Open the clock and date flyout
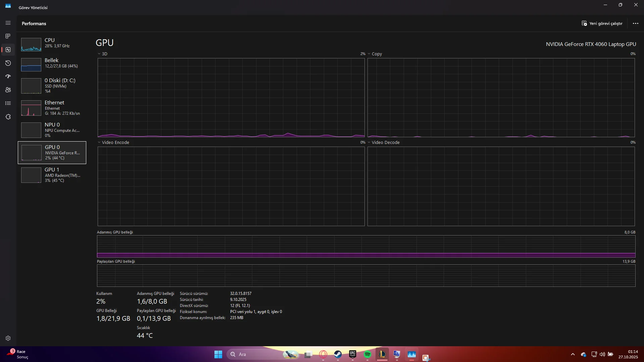 pyautogui.click(x=628, y=354)
